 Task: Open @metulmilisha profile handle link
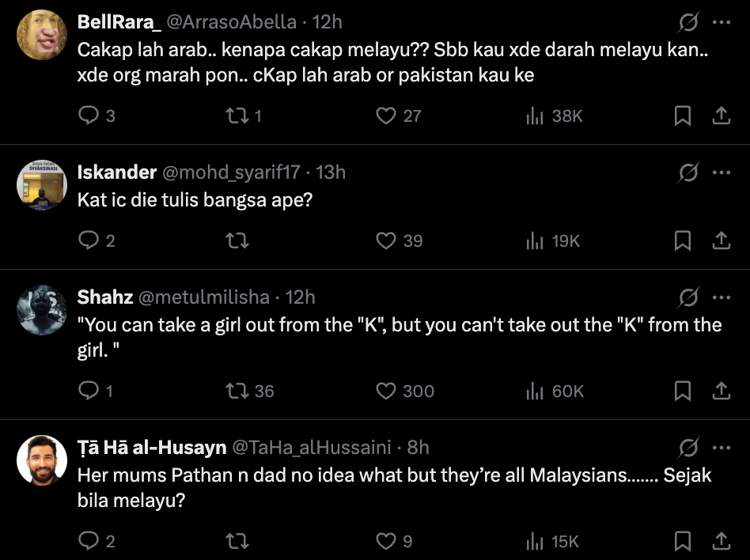(204, 297)
